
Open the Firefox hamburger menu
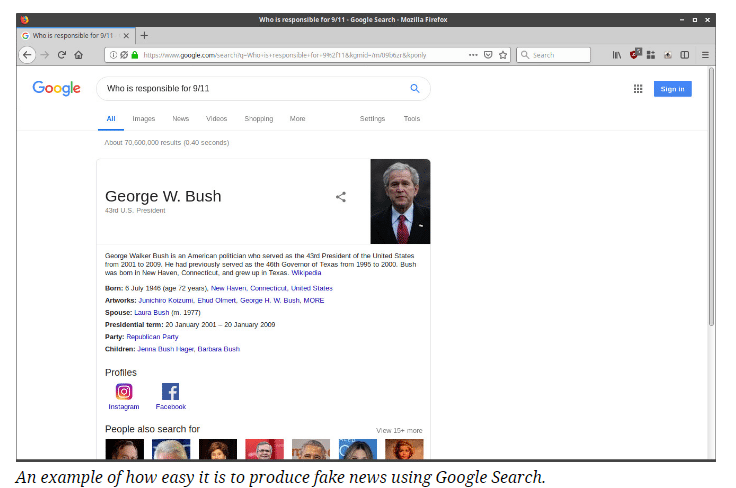tap(705, 55)
